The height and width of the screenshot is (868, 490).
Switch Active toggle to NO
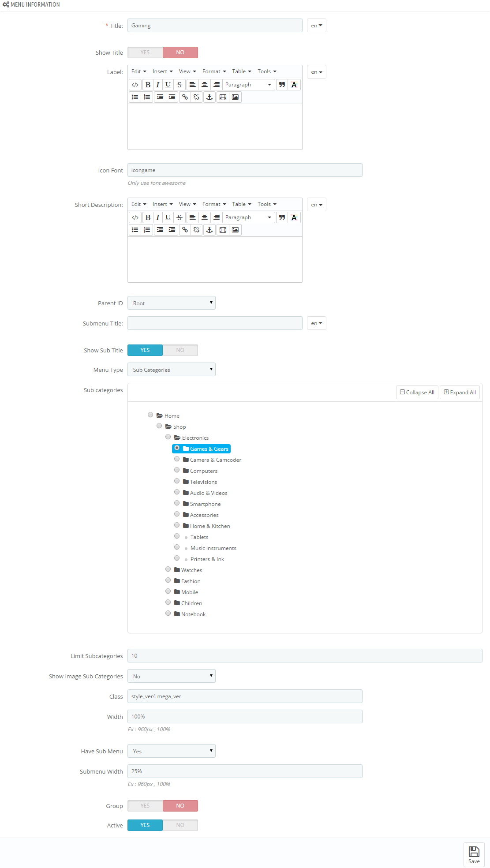(180, 825)
